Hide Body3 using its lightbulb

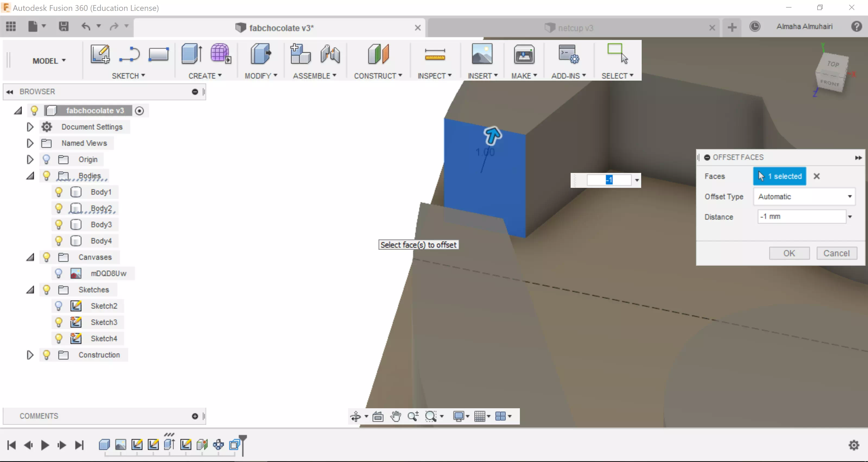point(59,224)
